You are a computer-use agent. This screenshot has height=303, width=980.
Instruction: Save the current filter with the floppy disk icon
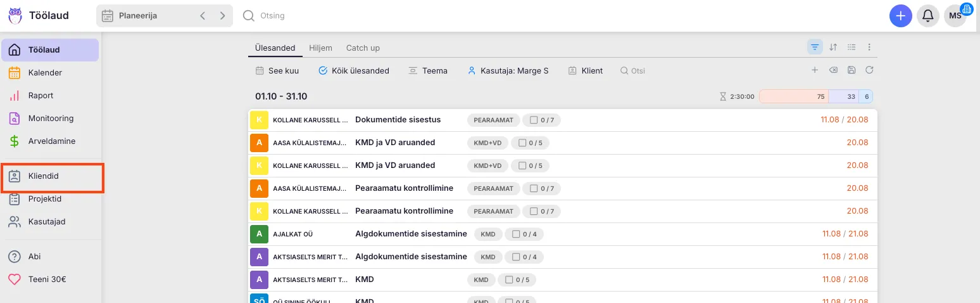(851, 70)
